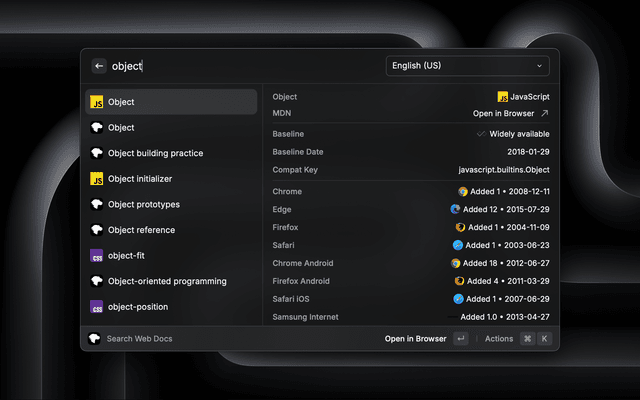This screenshot has width=640, height=400.
Task: Click the open-in-browser arrow icon in MDN row
Action: click(544, 114)
